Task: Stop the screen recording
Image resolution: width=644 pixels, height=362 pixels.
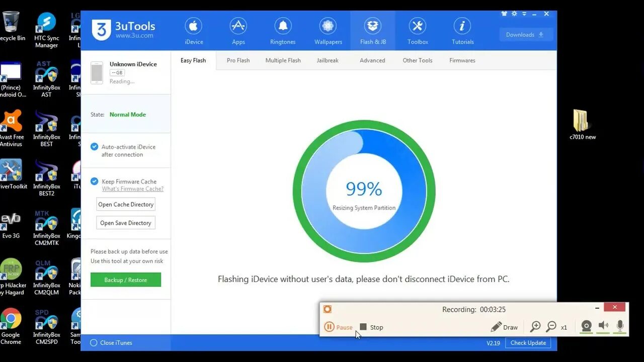Action: (371, 327)
